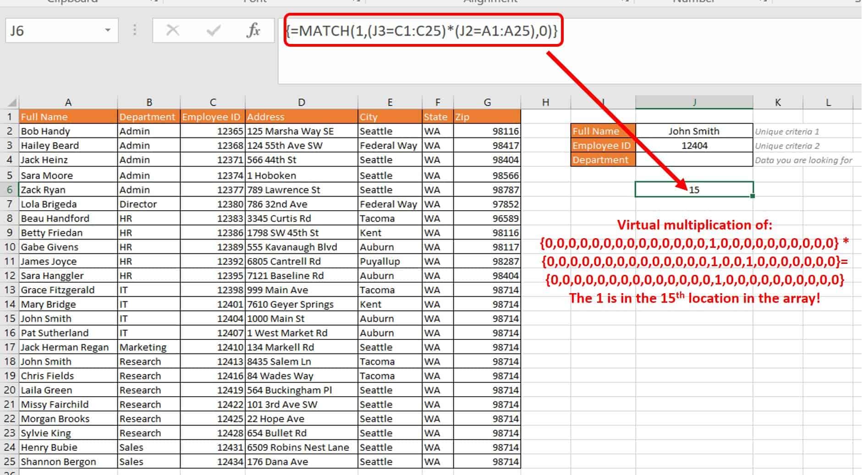
Task: Select the 12404 Employee ID criteria cell
Action: pos(694,146)
